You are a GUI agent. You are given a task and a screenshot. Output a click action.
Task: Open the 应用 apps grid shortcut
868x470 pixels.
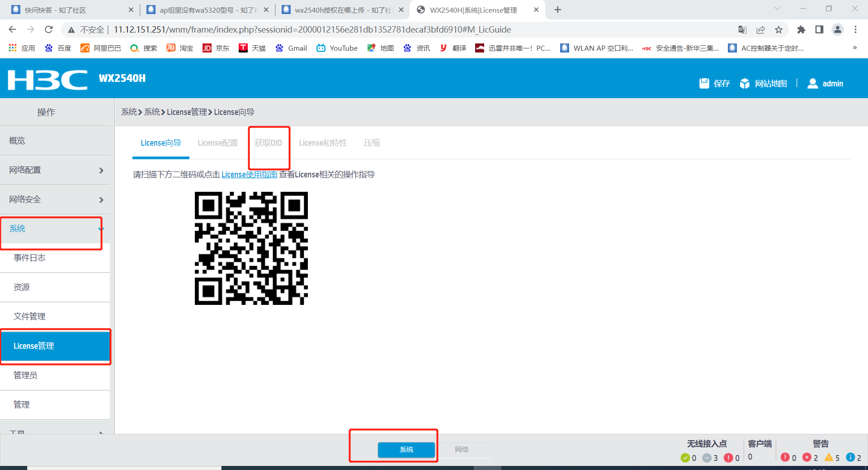(x=22, y=48)
